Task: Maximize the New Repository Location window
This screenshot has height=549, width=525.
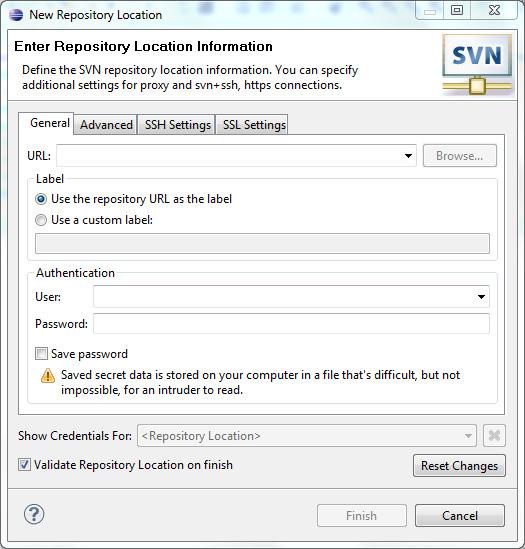Action: (x=457, y=10)
